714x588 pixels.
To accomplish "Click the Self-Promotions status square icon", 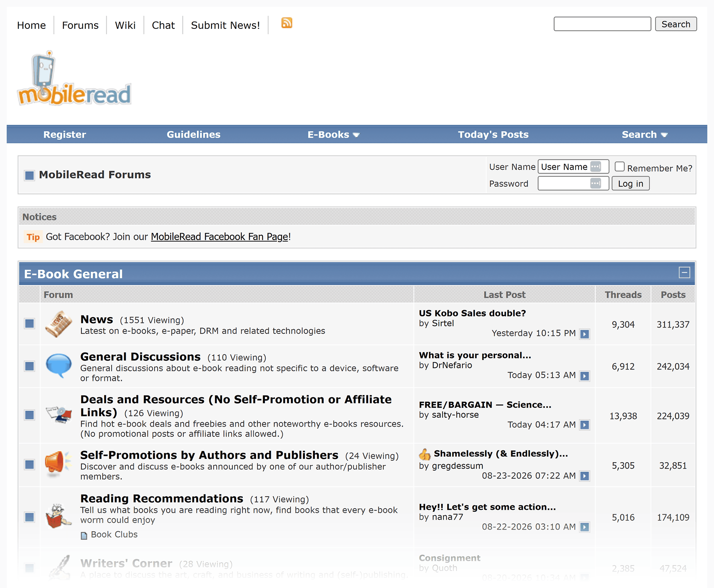I will pyautogui.click(x=29, y=464).
